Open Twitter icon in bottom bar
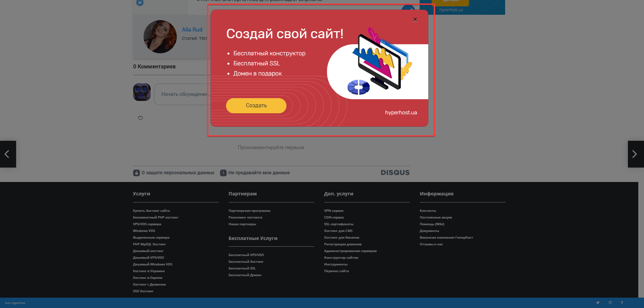The image size is (644, 308). (x=598, y=303)
